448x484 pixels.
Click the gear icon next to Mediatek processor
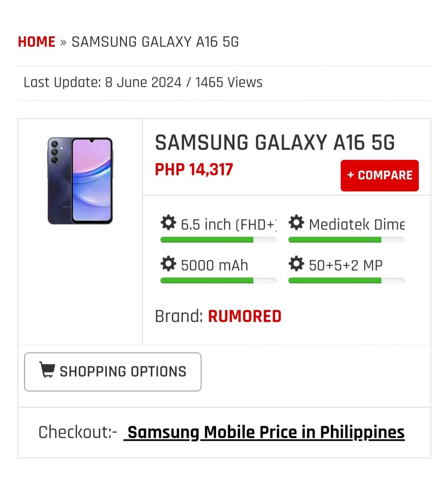(x=296, y=223)
